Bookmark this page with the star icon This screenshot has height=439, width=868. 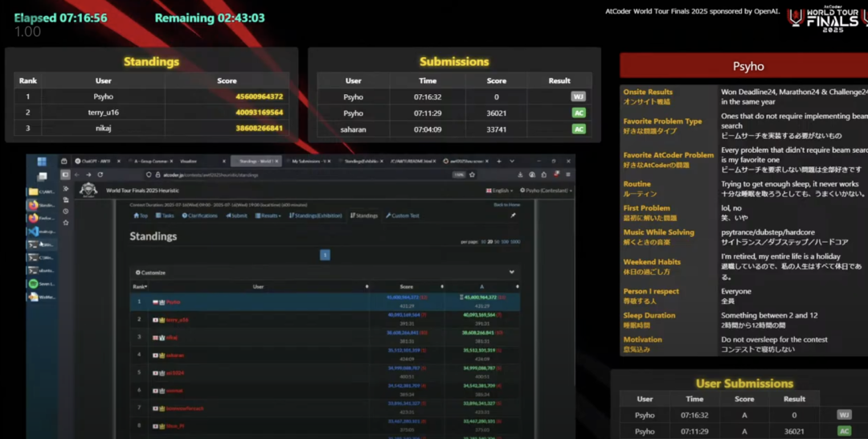(x=473, y=175)
